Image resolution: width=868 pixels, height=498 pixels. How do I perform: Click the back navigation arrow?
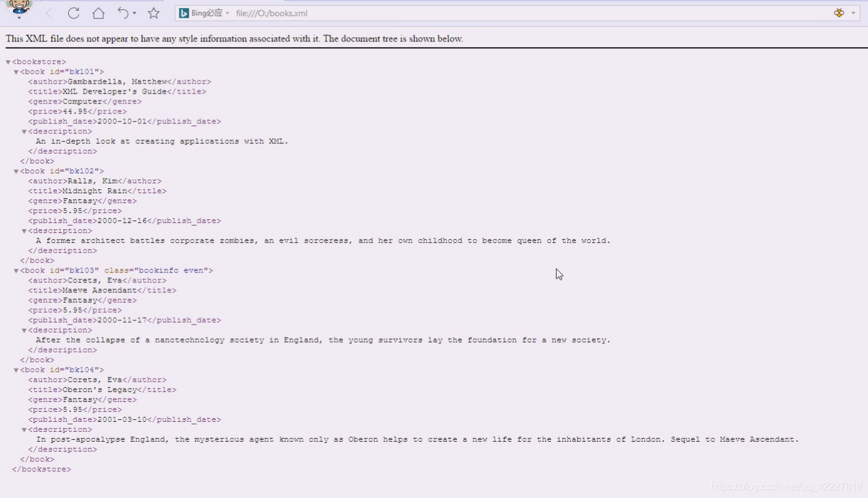[49, 13]
